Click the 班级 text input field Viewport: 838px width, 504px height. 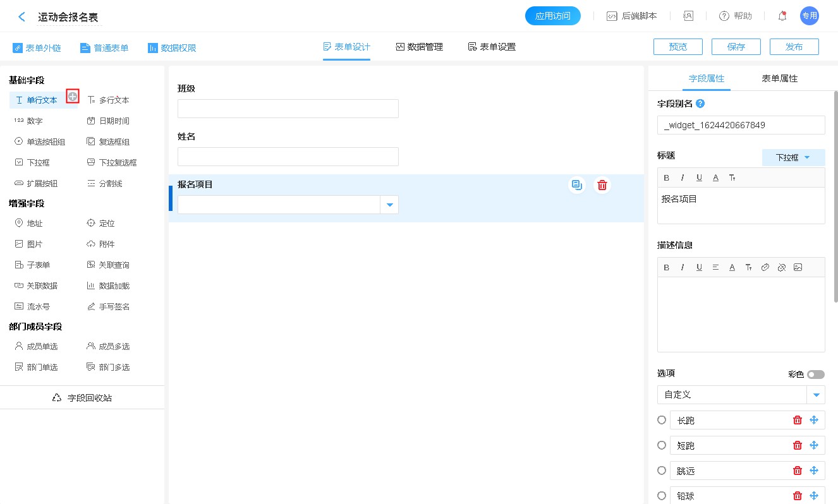(x=288, y=109)
